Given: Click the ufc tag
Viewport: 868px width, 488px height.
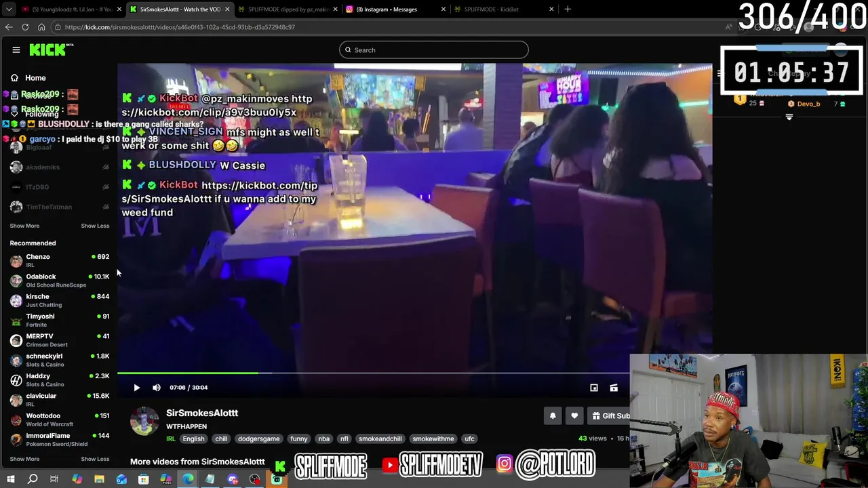Looking at the screenshot, I should coord(469,439).
